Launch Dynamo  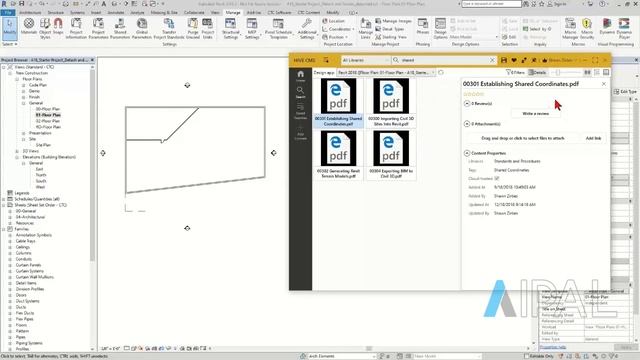pos(607,27)
